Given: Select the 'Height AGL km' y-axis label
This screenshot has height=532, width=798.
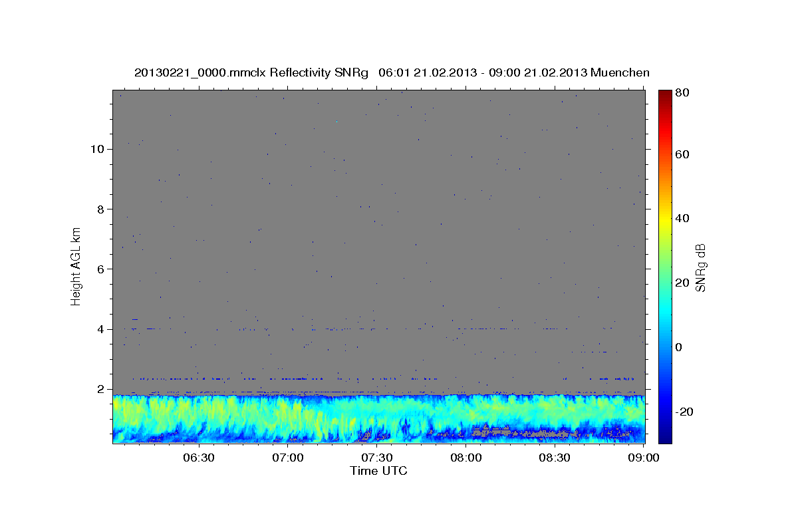Looking at the screenshot, I should [76, 265].
